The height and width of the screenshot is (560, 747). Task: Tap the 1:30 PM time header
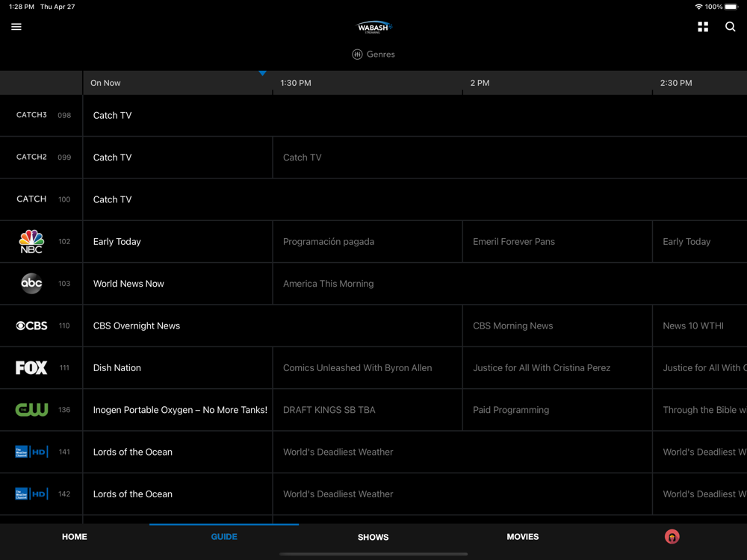point(296,83)
